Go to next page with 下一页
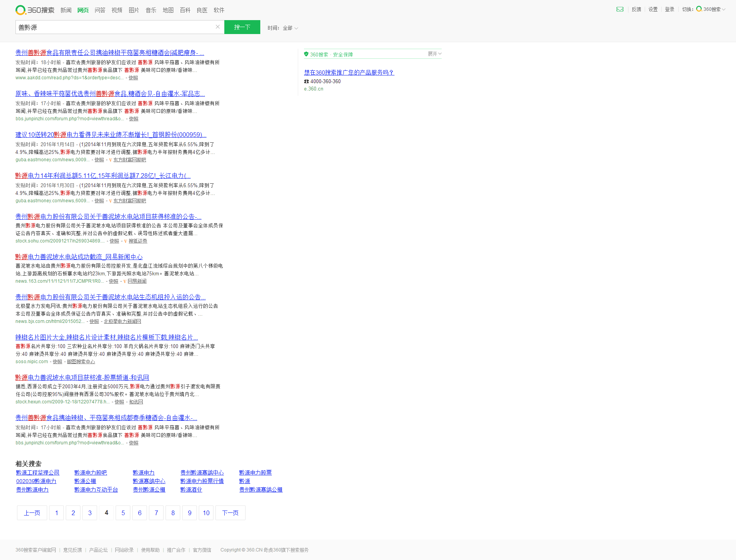Viewport: 736px width, 560px height. pyautogui.click(x=231, y=513)
